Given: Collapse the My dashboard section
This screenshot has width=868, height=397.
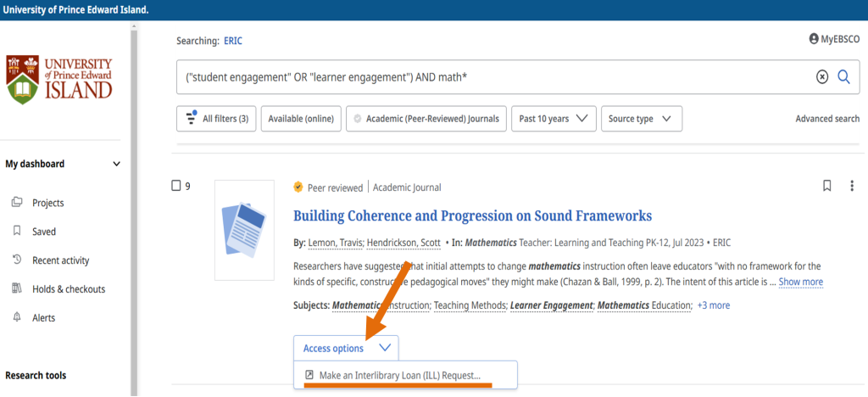Looking at the screenshot, I should pos(116,164).
